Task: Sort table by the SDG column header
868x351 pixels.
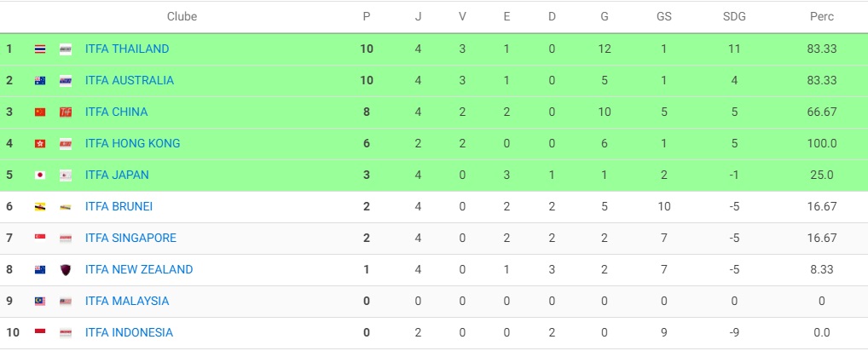Action: 733,16
